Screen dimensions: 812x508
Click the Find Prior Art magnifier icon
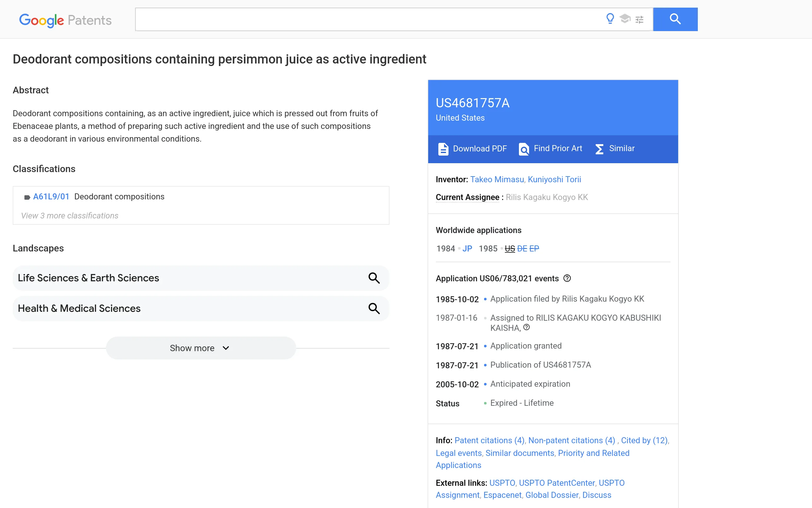[524, 149]
